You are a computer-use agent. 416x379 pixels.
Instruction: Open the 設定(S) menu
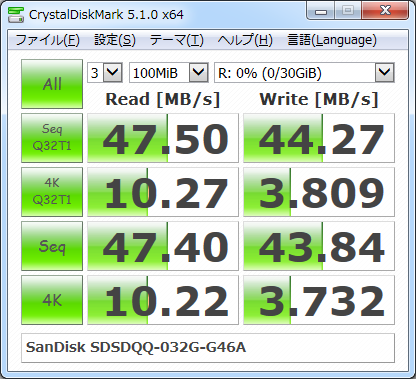click(115, 40)
